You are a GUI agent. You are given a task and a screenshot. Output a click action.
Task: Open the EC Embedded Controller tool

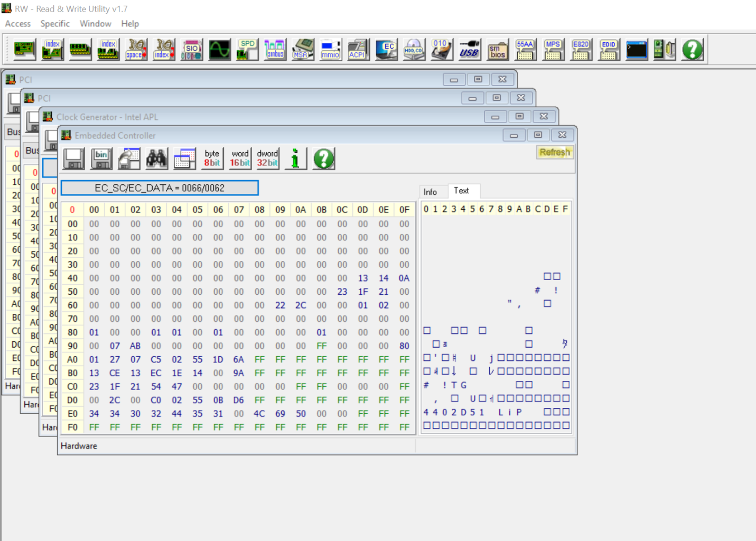386,50
